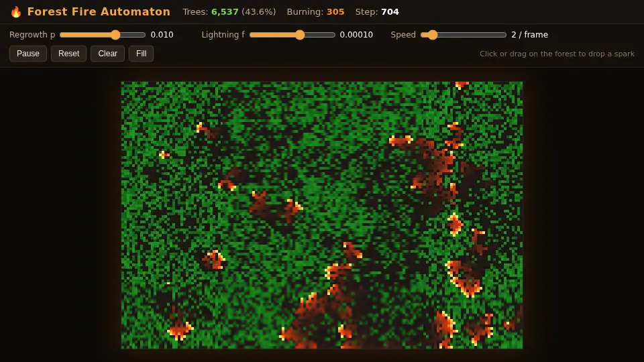Viewport: 644px width, 362px height.
Task: Pause the simulation
Action: click(28, 54)
